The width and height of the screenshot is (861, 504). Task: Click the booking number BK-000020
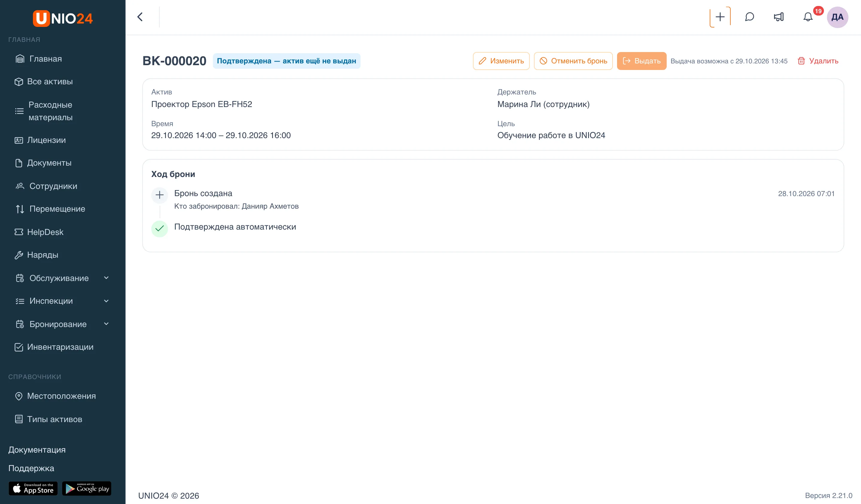pos(174,61)
